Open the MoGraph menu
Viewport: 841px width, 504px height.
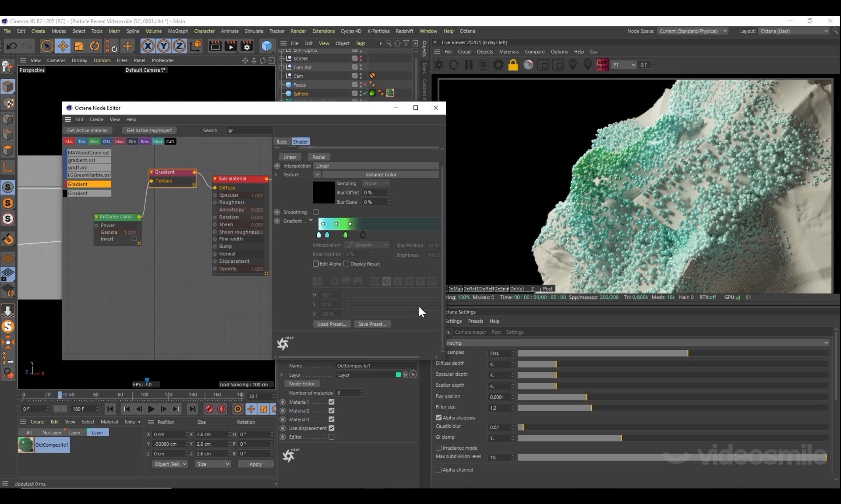click(x=177, y=31)
